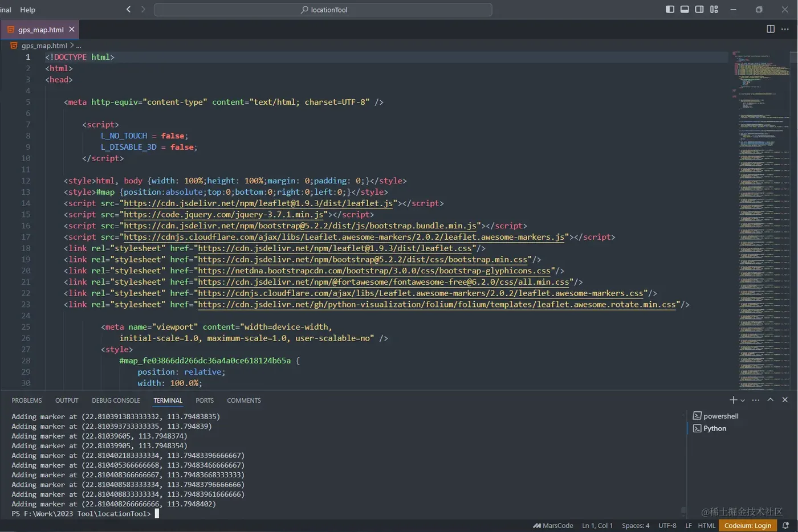Click the locationTool search box
Image resolution: width=798 pixels, height=532 pixels.
click(x=323, y=10)
